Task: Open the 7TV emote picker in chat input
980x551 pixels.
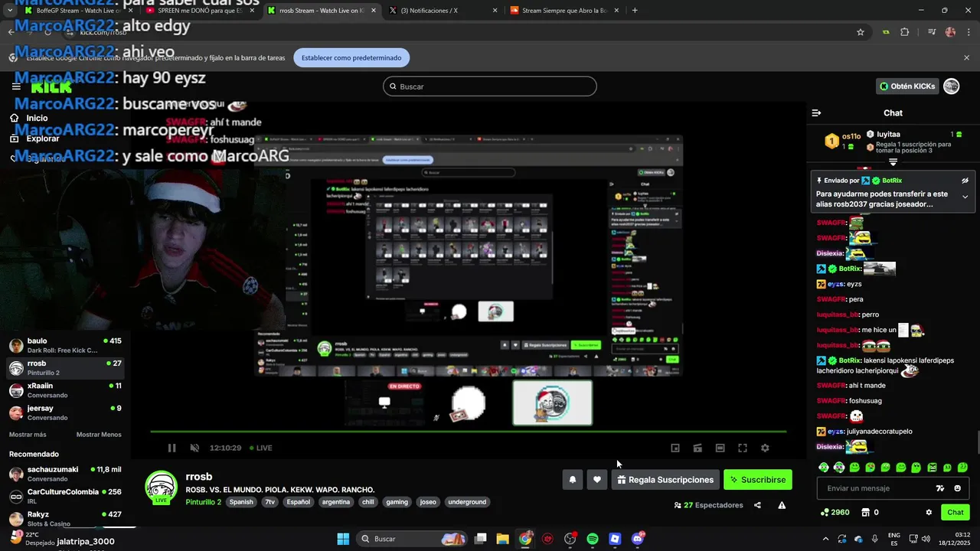Action: 940,488
